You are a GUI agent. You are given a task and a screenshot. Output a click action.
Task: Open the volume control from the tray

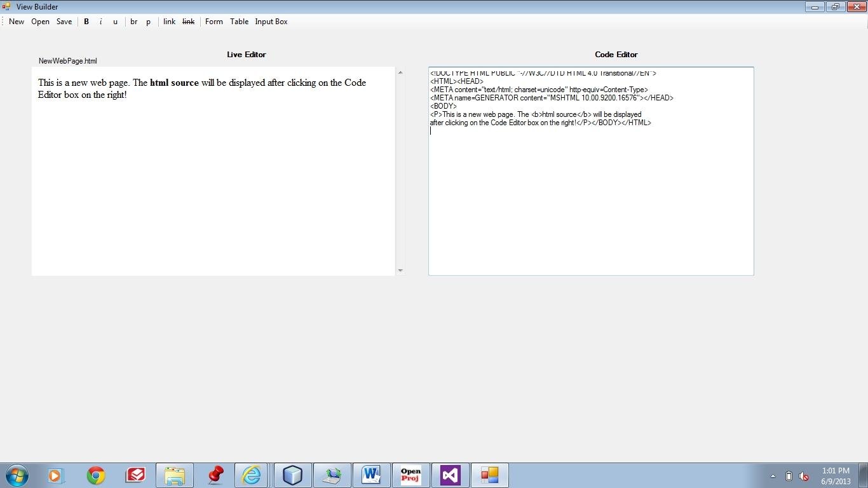[803, 475]
